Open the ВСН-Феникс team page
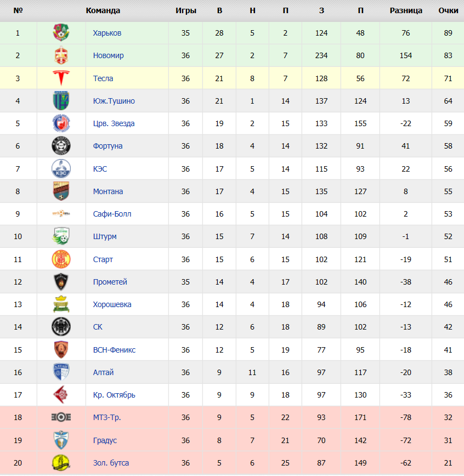Image resolution: width=464 pixels, height=476 pixels. [x=114, y=350]
